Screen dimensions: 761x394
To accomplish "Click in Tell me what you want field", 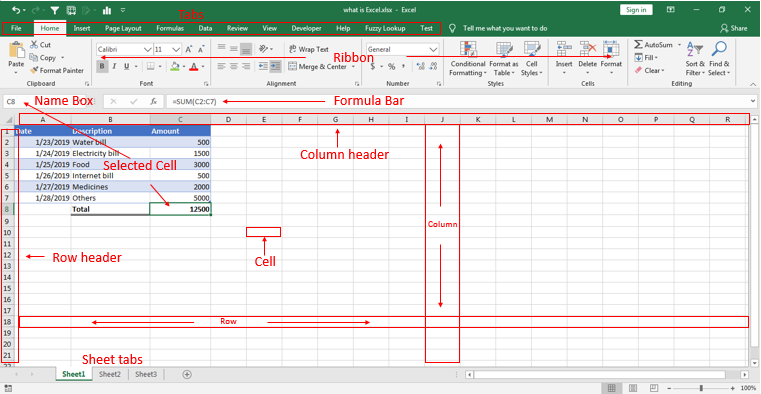I will click(505, 28).
